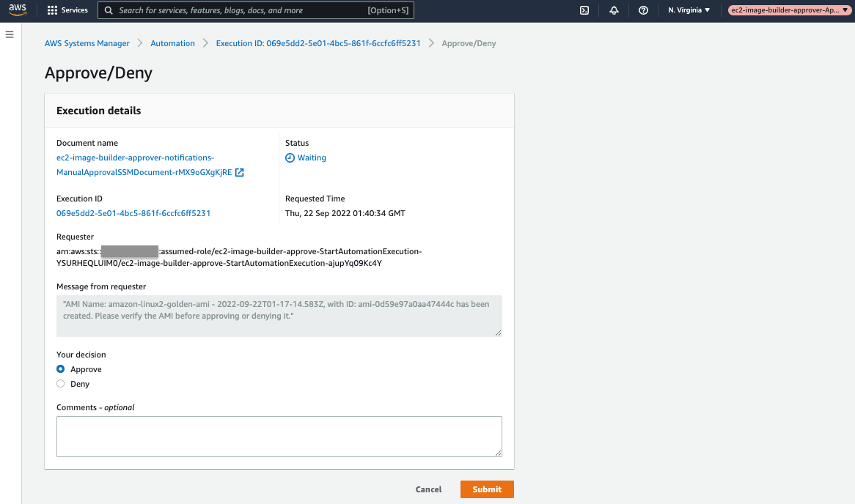Click the Execution details heading
This screenshot has width=855, height=504.
click(99, 111)
